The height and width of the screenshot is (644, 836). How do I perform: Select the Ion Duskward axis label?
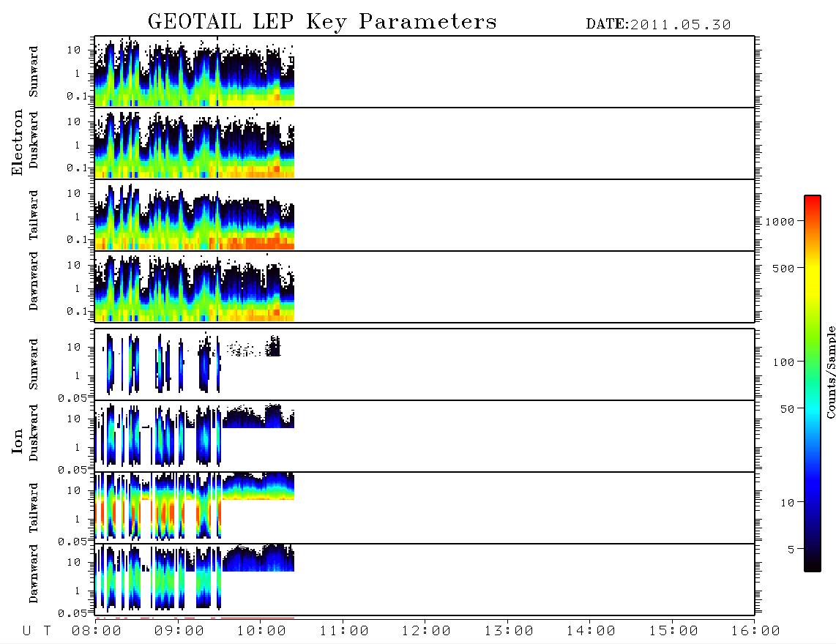[34, 433]
